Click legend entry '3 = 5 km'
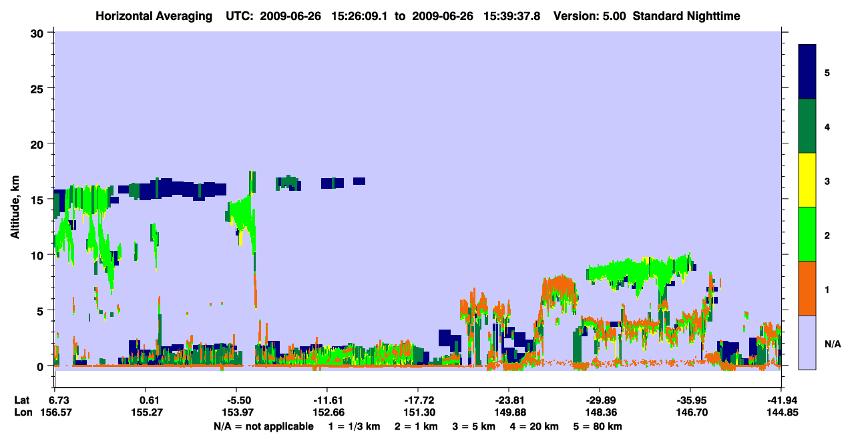The image size is (868, 445). pos(473,426)
